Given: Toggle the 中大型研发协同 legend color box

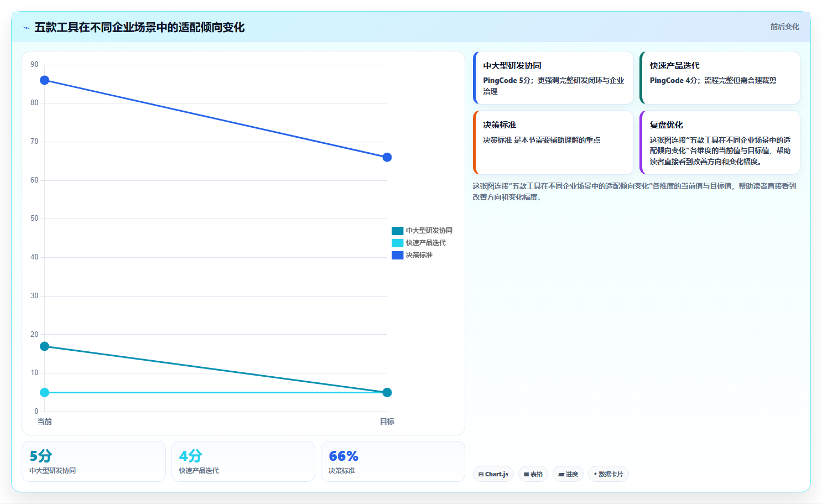Looking at the screenshot, I should pyautogui.click(x=397, y=231).
